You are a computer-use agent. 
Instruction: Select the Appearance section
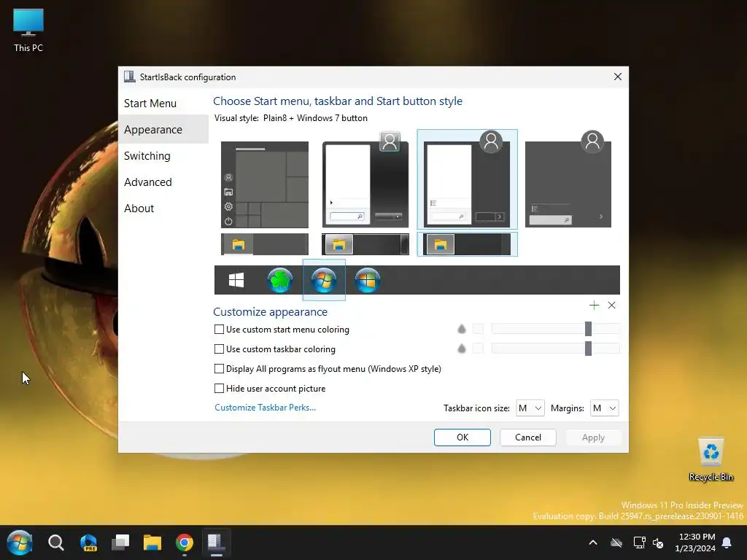[x=163, y=130]
